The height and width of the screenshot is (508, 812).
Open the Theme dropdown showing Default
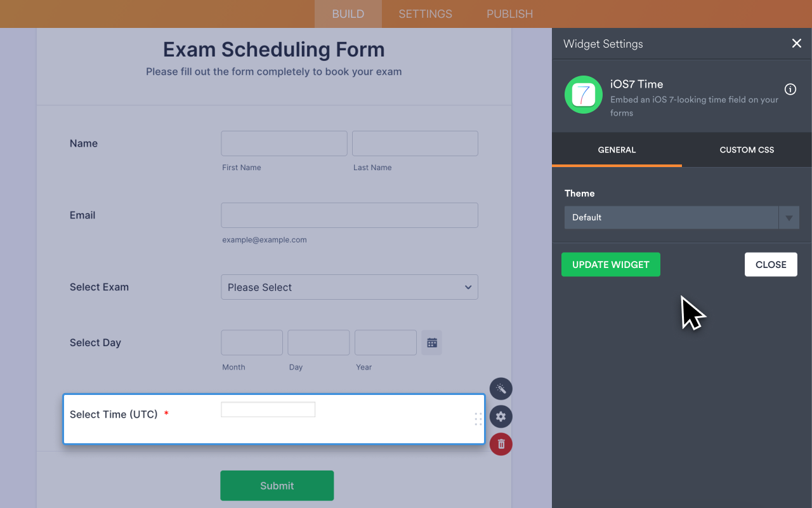click(671, 217)
